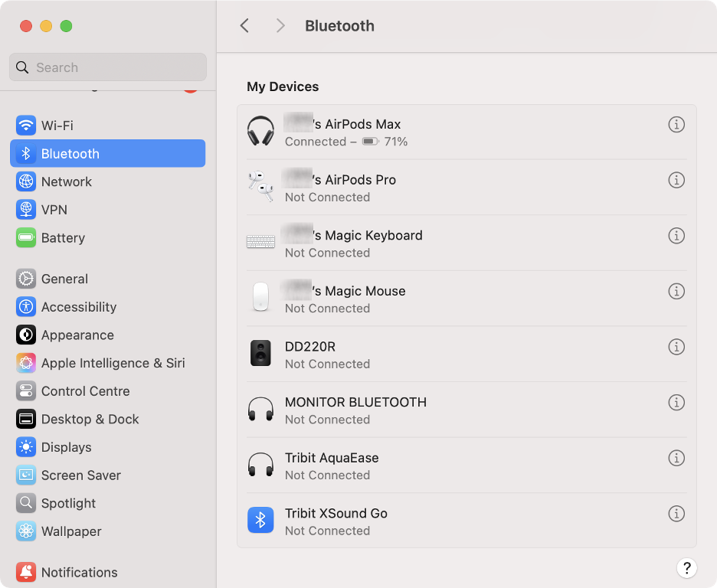Click the Tribit XSound Go device name
The image size is (717, 588).
[336, 514]
